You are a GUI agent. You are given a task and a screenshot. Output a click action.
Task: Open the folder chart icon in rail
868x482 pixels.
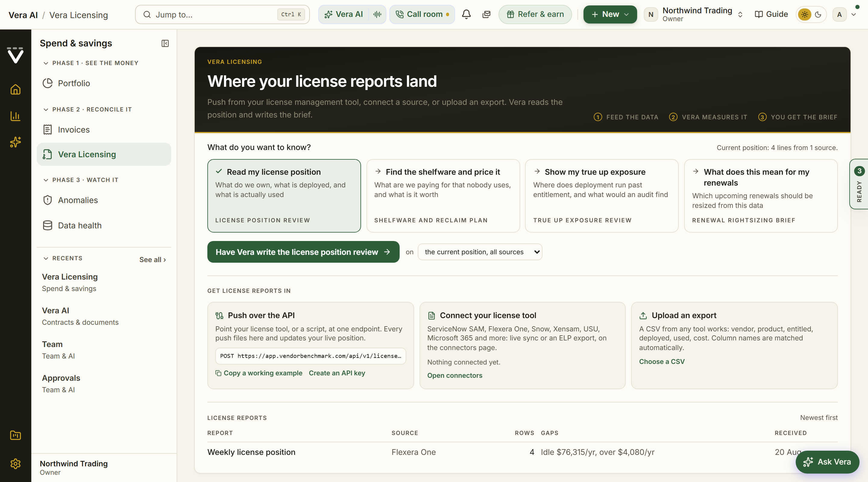[15, 435]
